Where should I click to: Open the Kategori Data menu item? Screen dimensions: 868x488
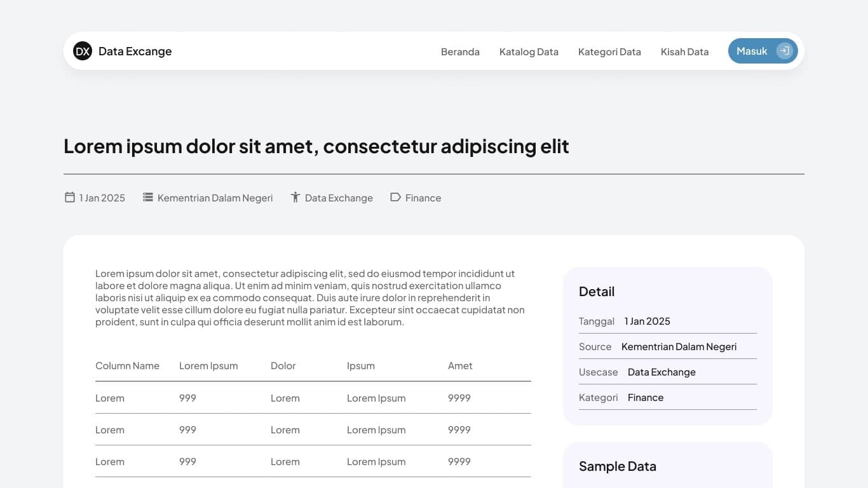coord(609,51)
